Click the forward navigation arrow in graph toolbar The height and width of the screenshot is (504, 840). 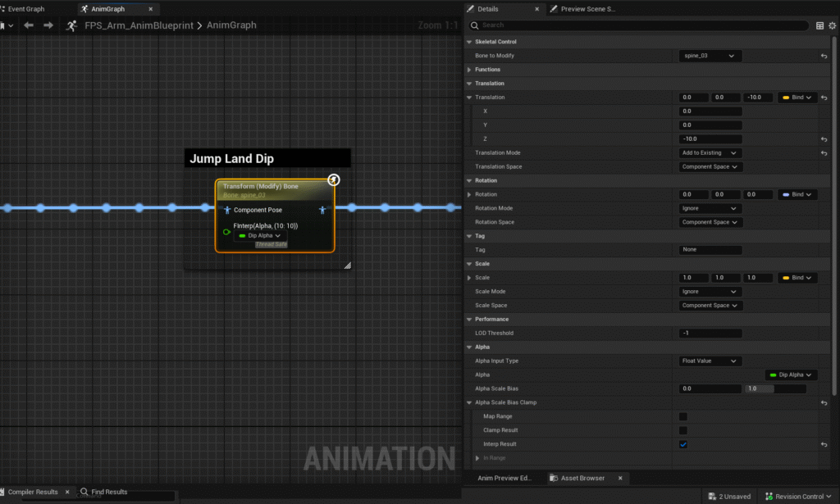pos(48,25)
